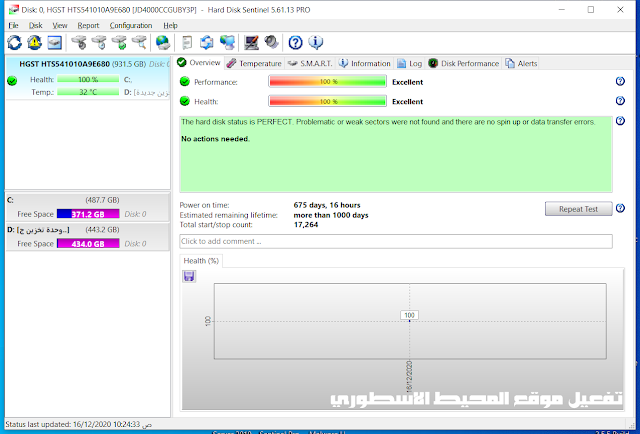640x434 pixels.
Task: Click the monitor with pen configuration icon
Action: tap(251, 42)
